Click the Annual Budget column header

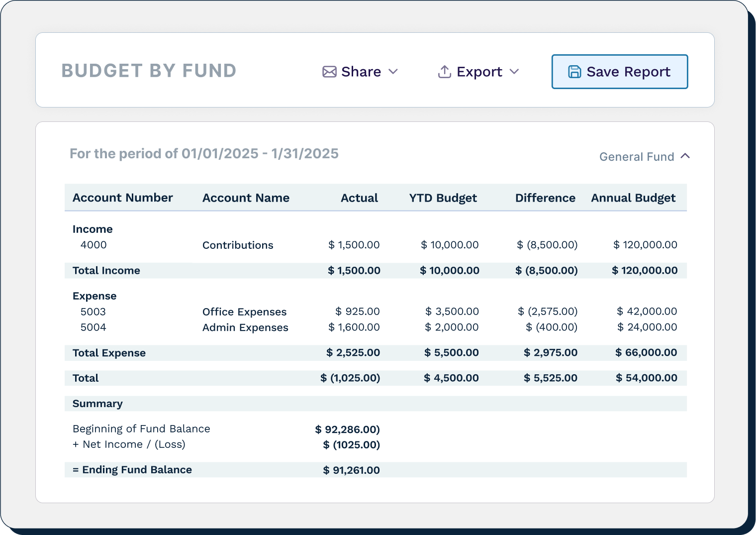633,198
